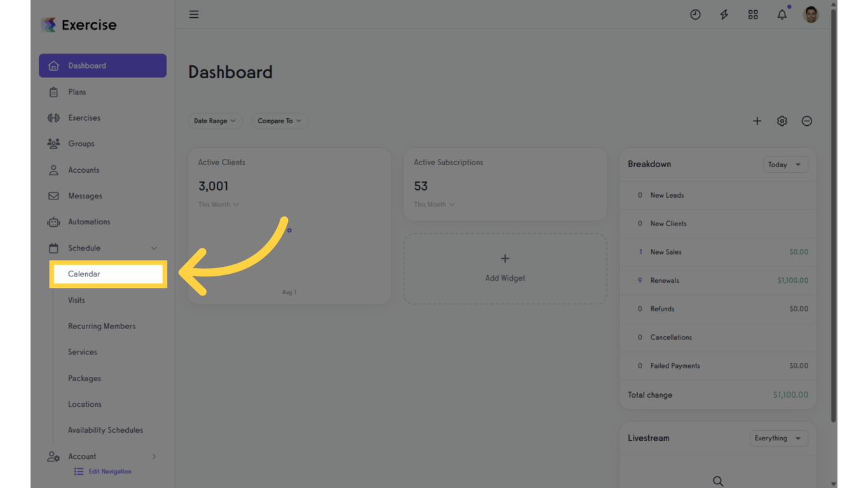Open the clock history icon
Screen dimensions: 868x488
pos(695,14)
